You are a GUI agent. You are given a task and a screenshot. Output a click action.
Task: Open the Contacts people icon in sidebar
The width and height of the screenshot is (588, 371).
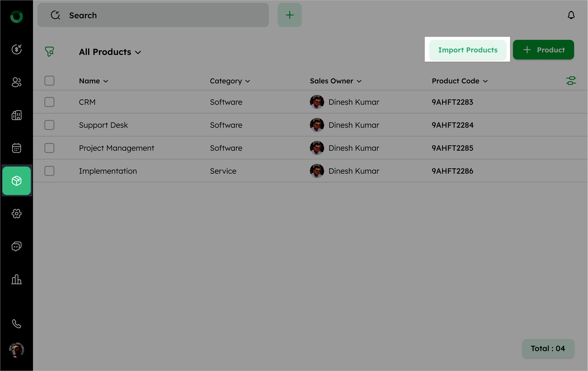click(16, 82)
